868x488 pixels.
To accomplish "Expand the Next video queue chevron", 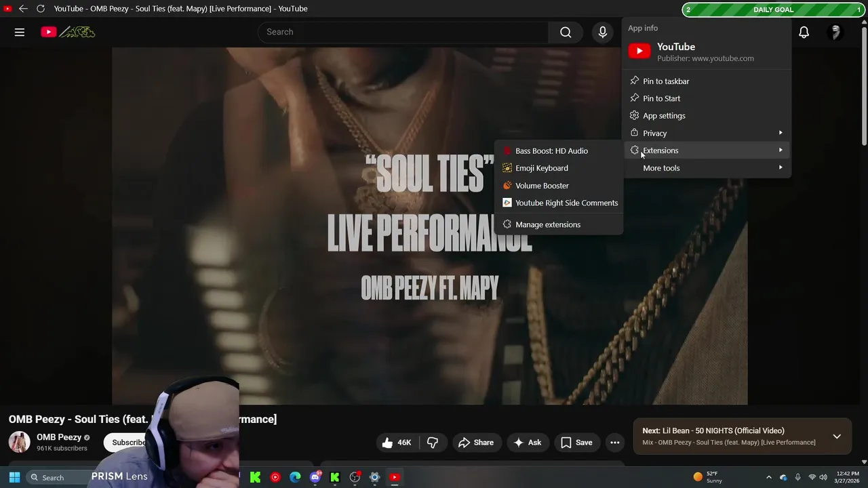I will [x=837, y=436].
